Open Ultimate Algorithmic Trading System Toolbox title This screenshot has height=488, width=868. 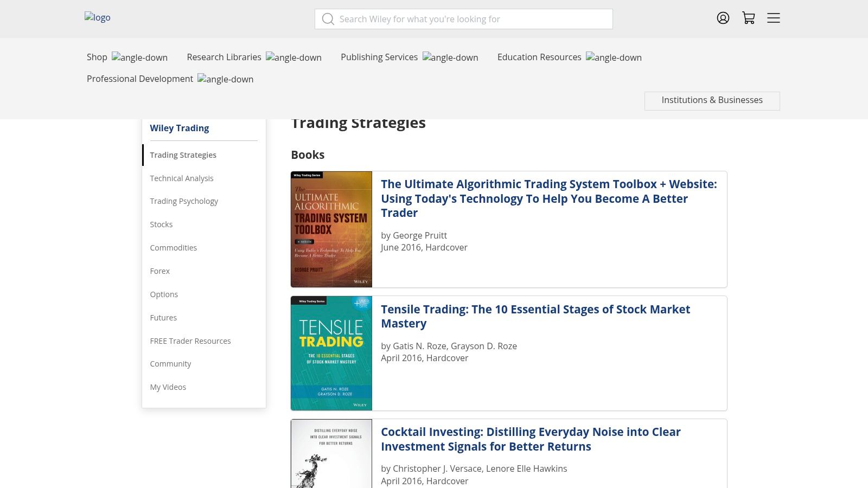point(549,198)
